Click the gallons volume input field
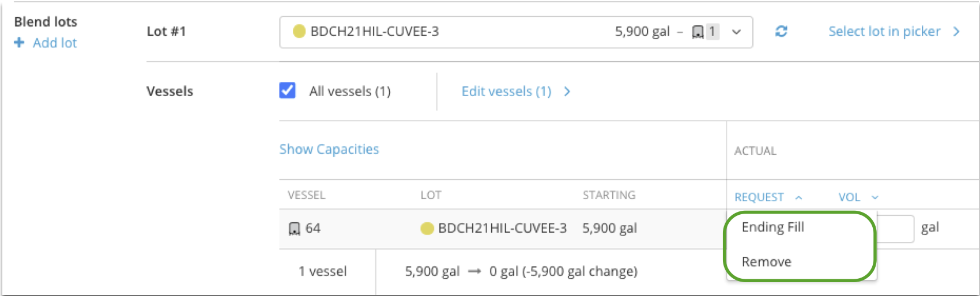 (895, 229)
